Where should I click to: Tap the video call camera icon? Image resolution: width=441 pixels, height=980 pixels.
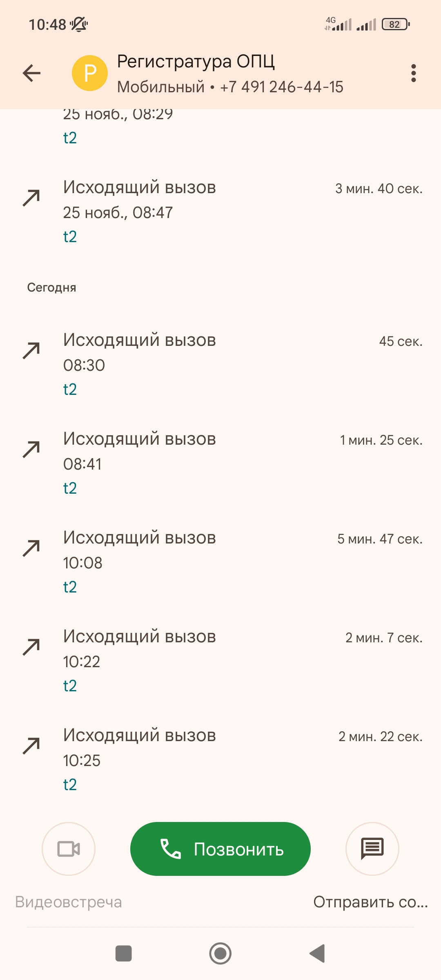[69, 849]
